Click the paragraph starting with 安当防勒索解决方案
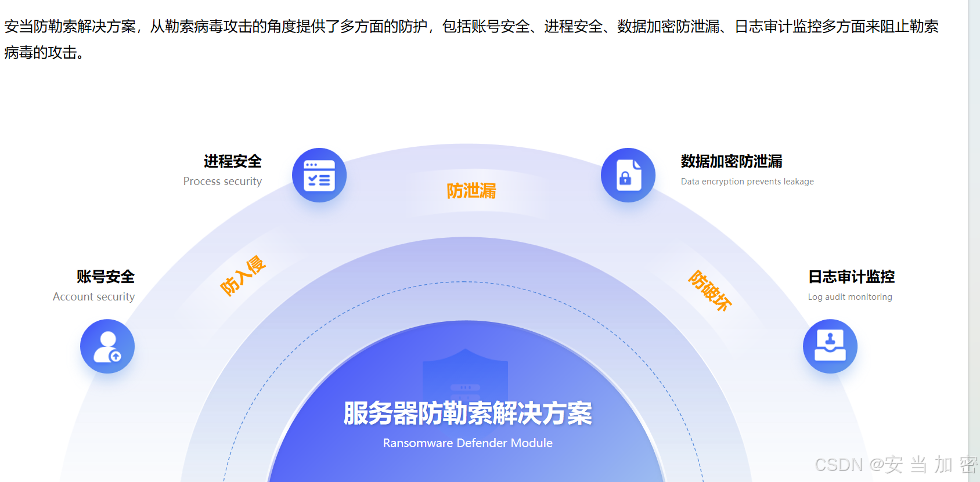980x482 pixels. (471, 39)
